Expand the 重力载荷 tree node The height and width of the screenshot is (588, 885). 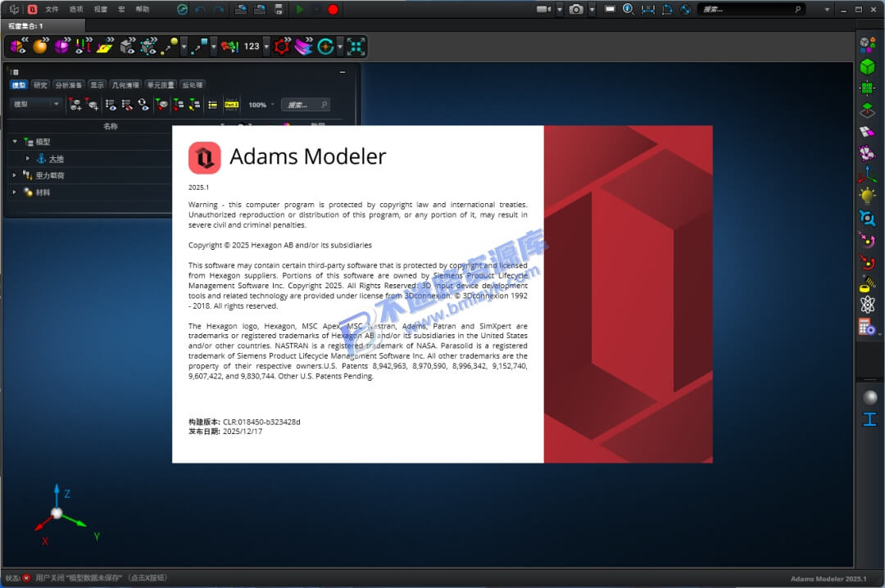point(15,175)
